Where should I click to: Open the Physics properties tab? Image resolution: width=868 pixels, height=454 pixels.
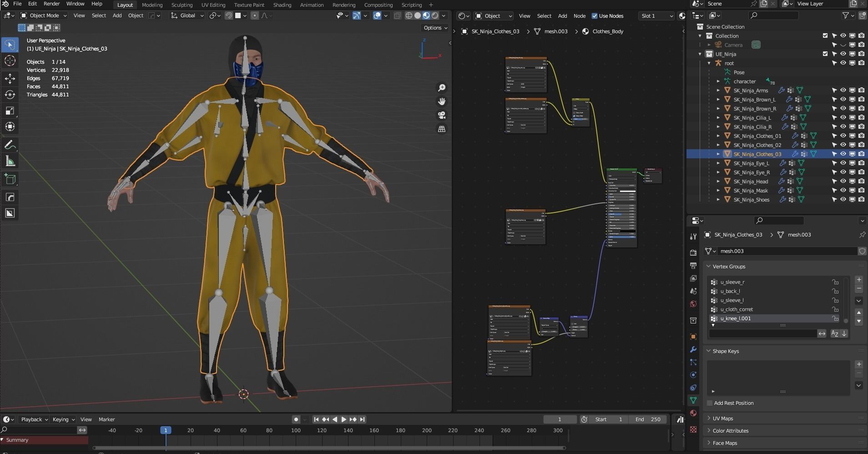point(693,375)
